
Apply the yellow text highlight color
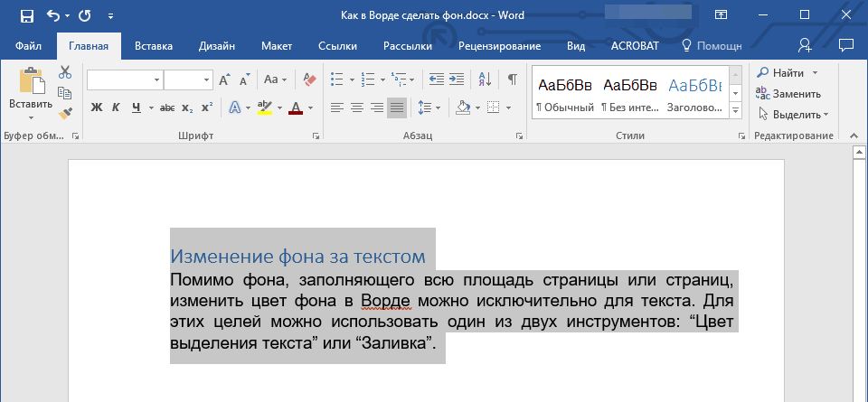pyautogui.click(x=264, y=108)
